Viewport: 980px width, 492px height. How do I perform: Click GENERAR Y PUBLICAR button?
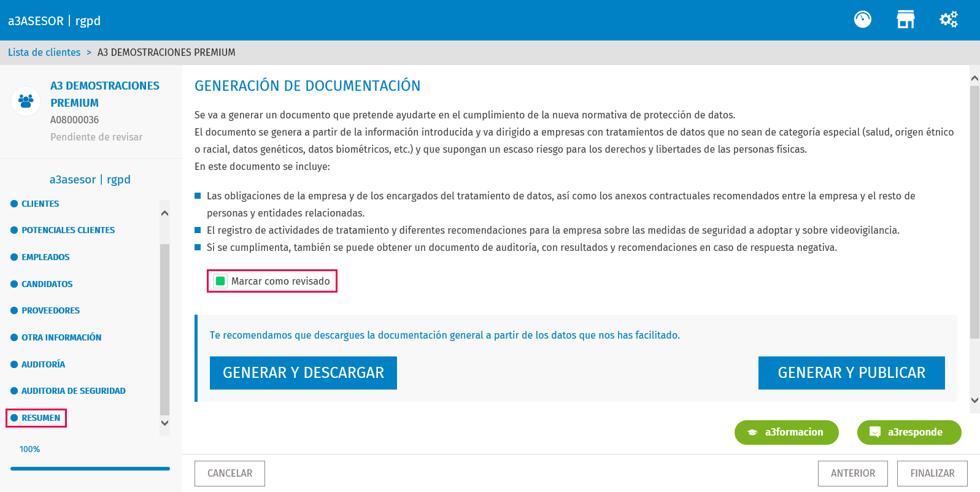tap(852, 373)
